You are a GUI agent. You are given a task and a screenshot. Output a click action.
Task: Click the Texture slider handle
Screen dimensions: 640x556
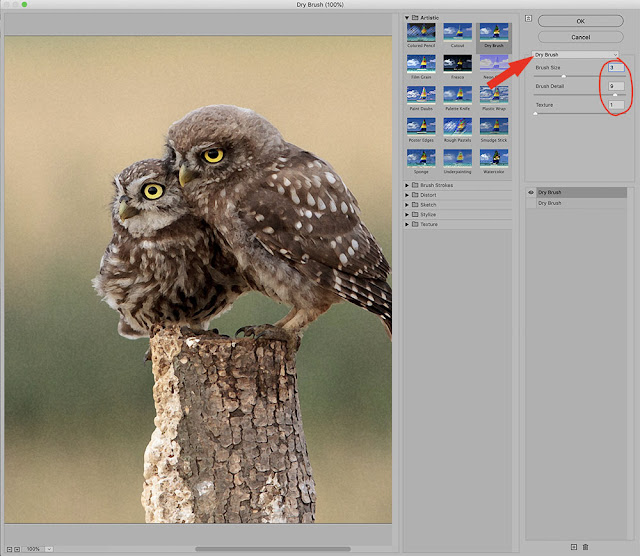[536, 114]
